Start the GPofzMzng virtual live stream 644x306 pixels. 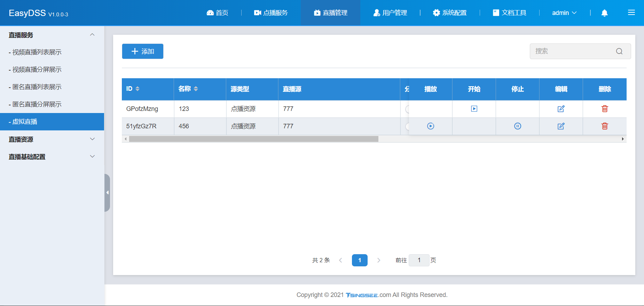pos(474,109)
